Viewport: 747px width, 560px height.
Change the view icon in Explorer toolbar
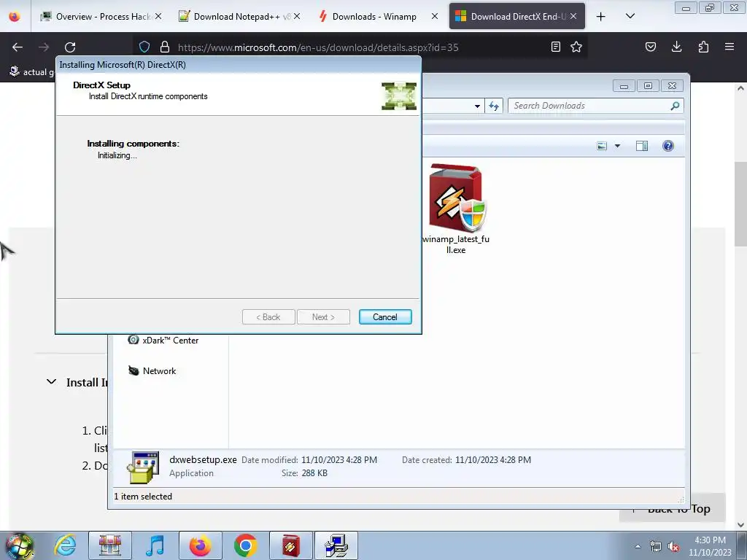click(x=602, y=146)
